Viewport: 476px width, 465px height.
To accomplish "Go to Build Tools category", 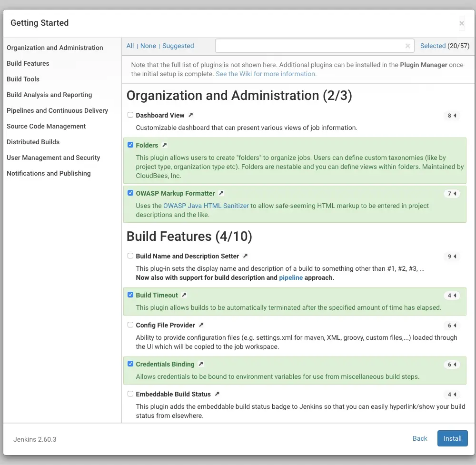I will tap(23, 79).
